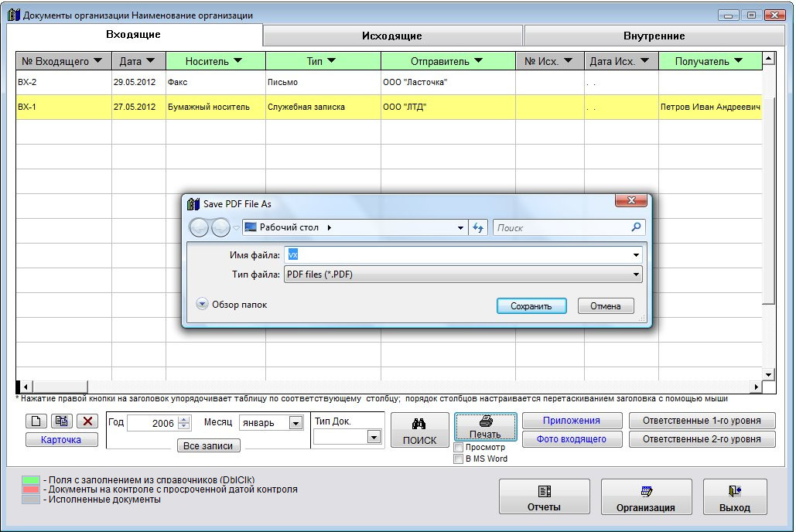The height and width of the screenshot is (532, 796).
Task: Expand the Обзор папок folder browser
Action: 203,305
